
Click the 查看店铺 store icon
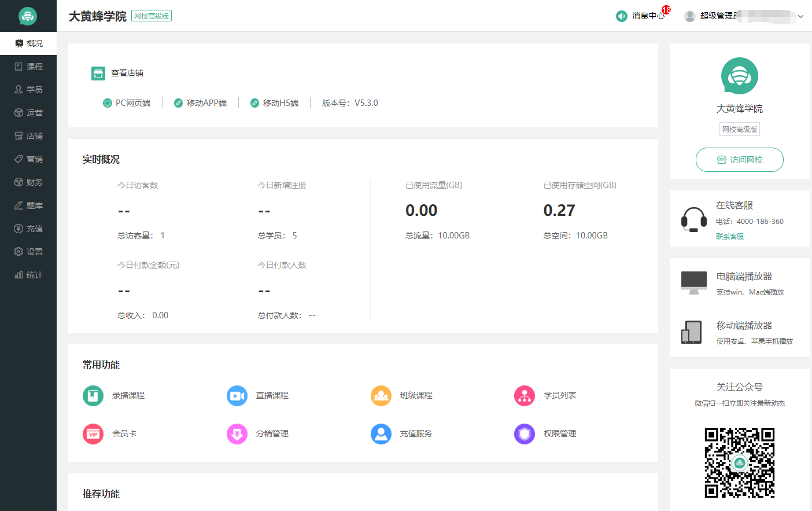98,73
